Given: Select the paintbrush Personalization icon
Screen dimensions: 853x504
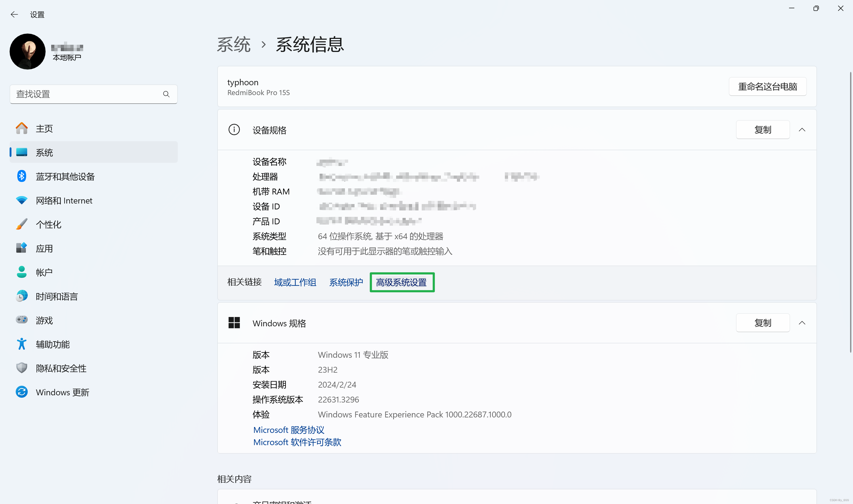Looking at the screenshot, I should tap(22, 224).
